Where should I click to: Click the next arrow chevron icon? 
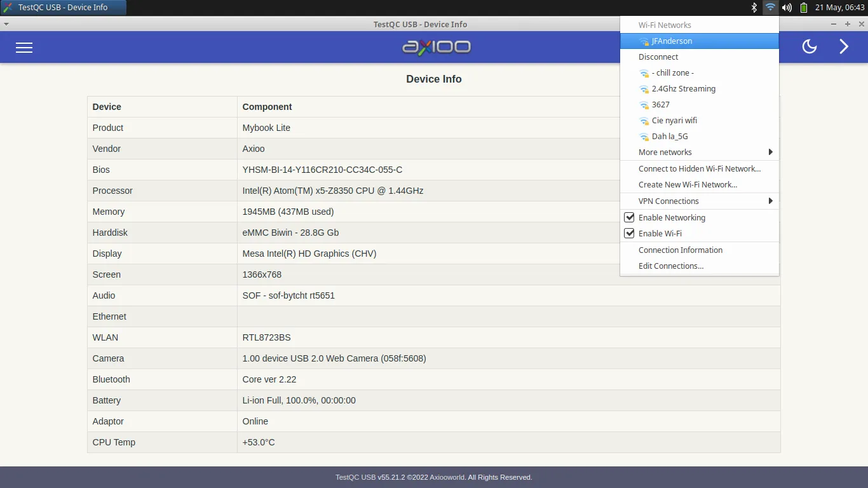[x=844, y=46]
